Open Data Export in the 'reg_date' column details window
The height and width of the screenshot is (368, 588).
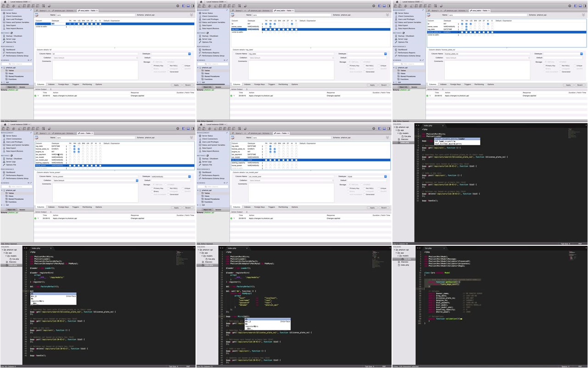click(206, 25)
